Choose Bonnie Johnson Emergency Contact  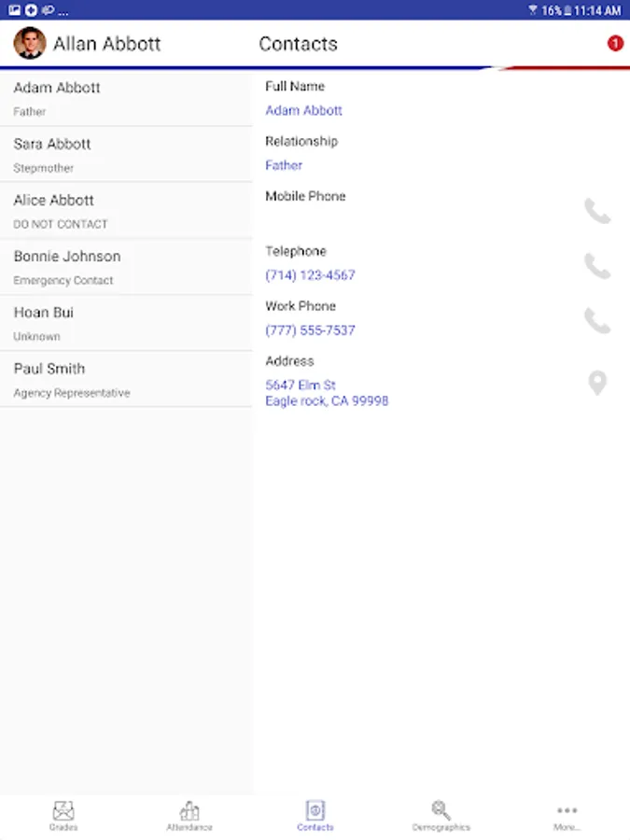[126, 268]
